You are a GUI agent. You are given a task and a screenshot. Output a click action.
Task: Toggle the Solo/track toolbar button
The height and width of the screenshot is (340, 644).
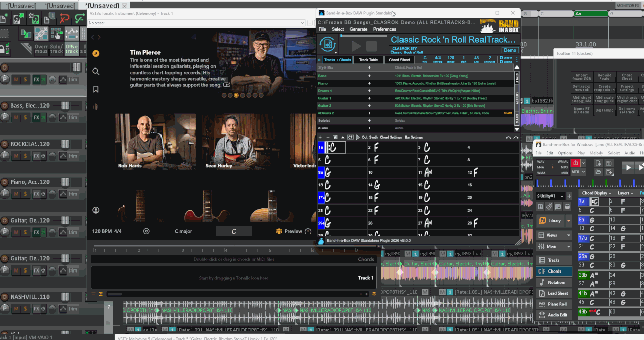56,49
